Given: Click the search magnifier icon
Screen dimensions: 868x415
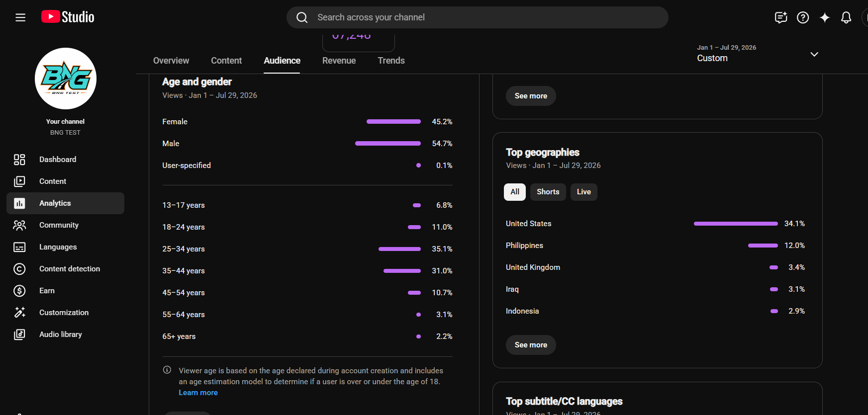Looking at the screenshot, I should (x=302, y=17).
